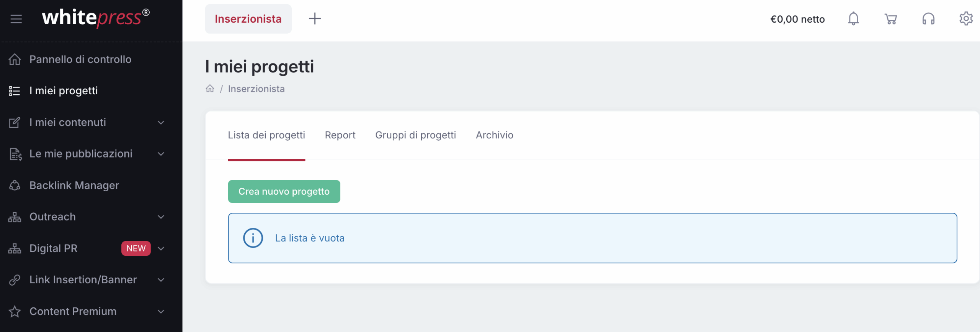
Task: Open the Gruppi di progetti tab
Action: point(415,135)
